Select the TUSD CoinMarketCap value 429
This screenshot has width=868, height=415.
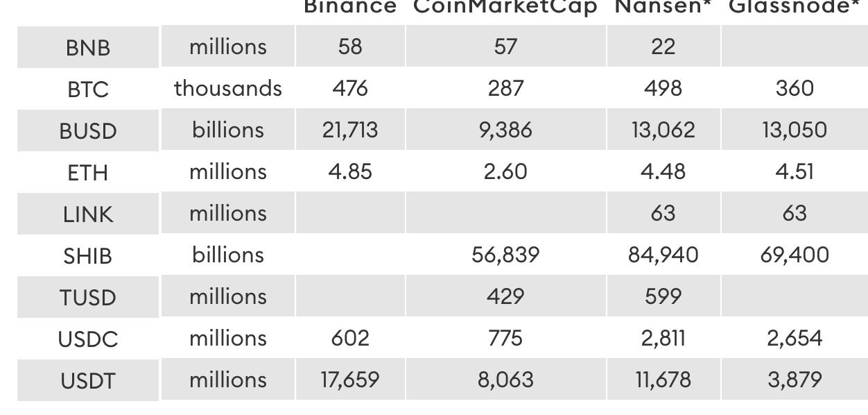pyautogui.click(x=505, y=296)
